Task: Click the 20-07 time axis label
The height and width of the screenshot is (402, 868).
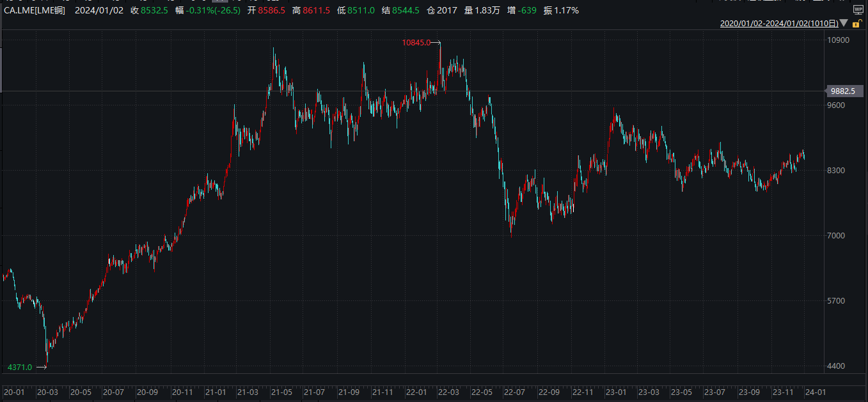Action: [113, 392]
